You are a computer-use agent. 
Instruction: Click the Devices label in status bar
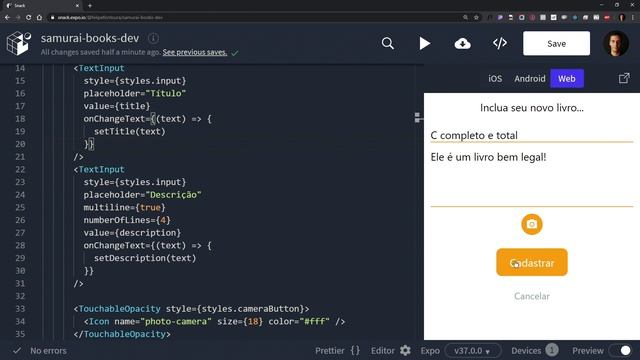(x=526, y=351)
